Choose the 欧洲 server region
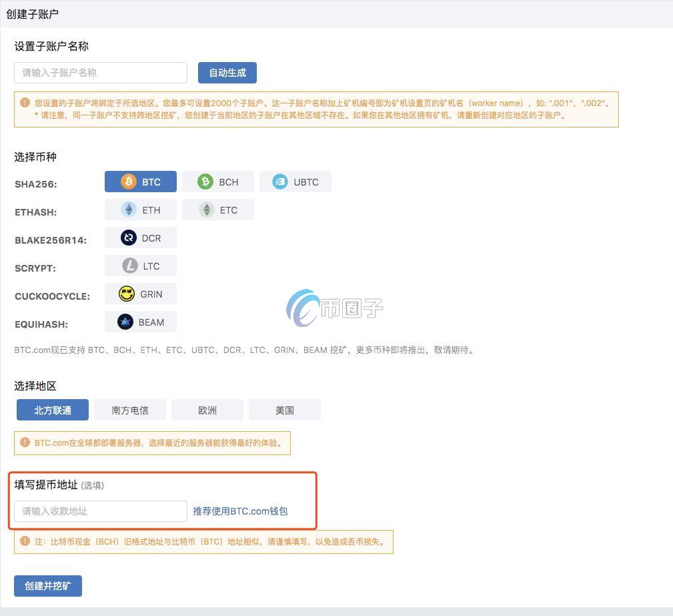Viewport: 673px width, 616px height. coord(207,410)
